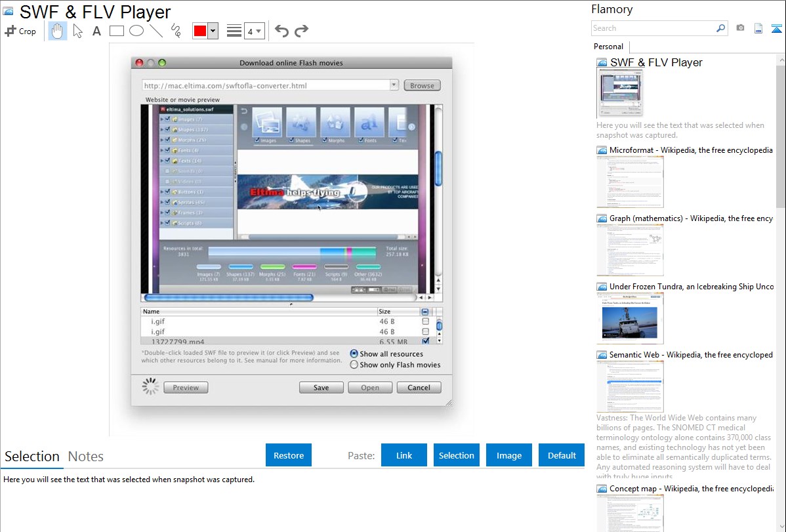The width and height of the screenshot is (786, 532).
Task: Pick the rectangle shape tool
Action: point(116,31)
